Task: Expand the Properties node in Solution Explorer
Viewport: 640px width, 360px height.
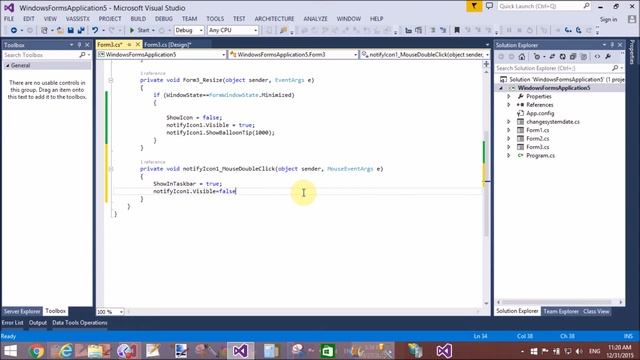Action: pos(509,97)
